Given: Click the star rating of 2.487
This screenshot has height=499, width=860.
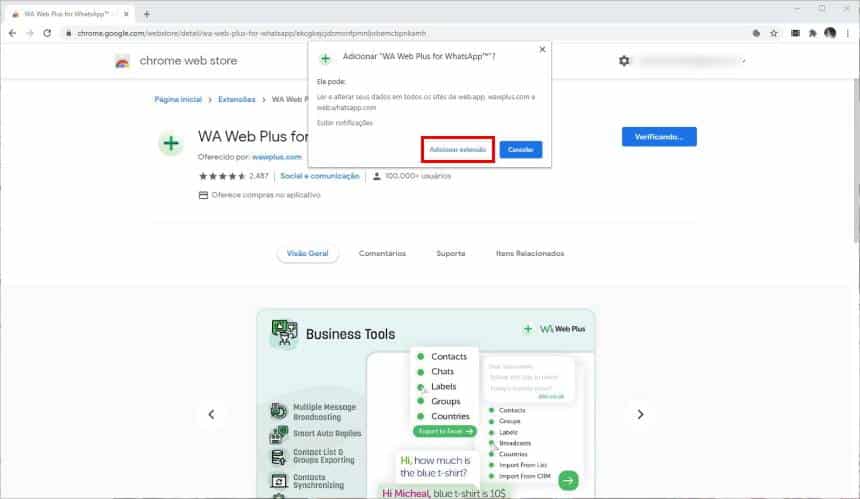Looking at the screenshot, I should 222,176.
